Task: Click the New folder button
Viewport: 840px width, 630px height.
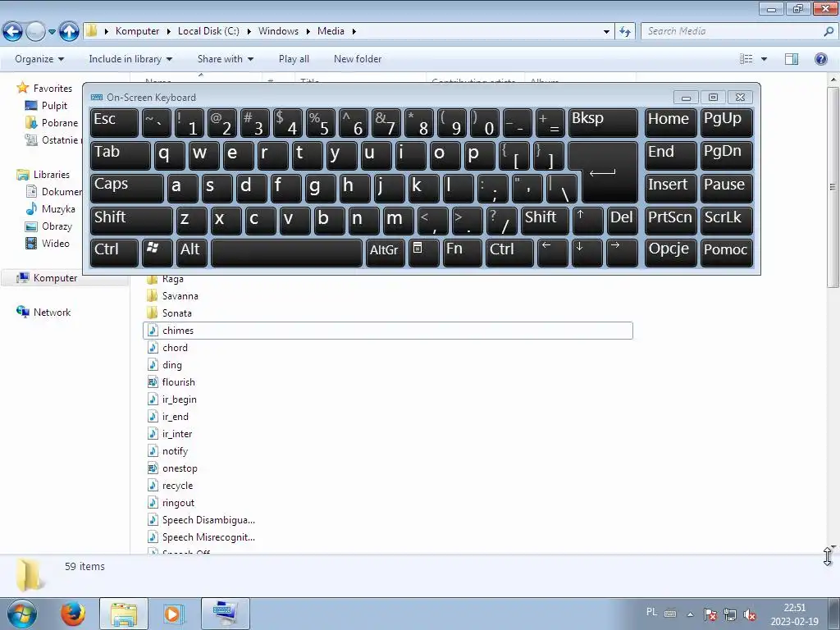Action: [358, 59]
